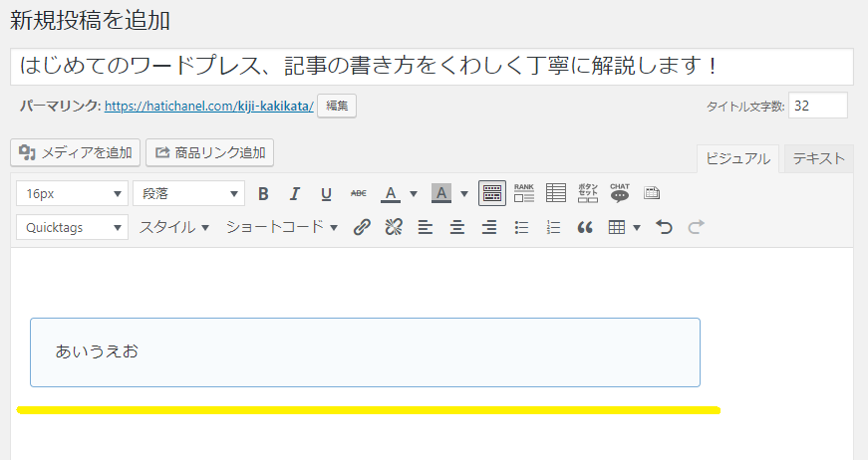The height and width of the screenshot is (460, 868).
Task: Insert a hyperlink with the chain icon
Action: (362, 227)
